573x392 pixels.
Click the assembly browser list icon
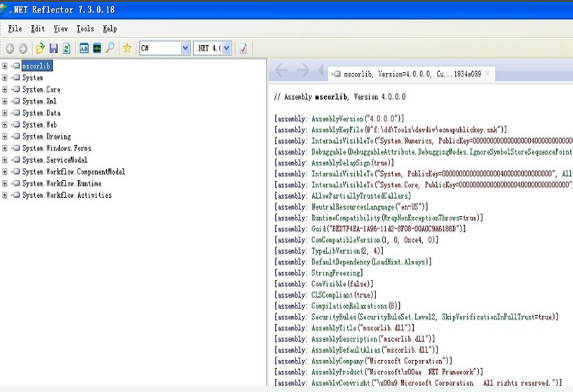(84, 48)
